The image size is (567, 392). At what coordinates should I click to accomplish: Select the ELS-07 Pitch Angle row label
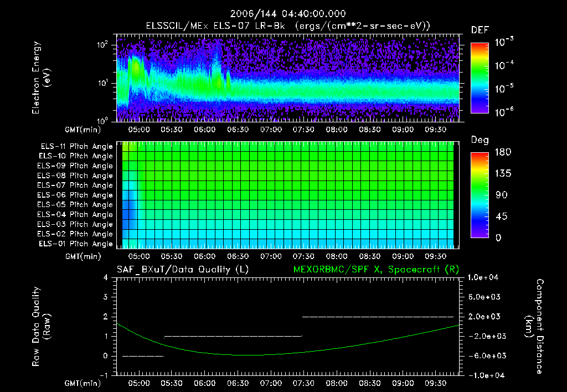[75, 185]
